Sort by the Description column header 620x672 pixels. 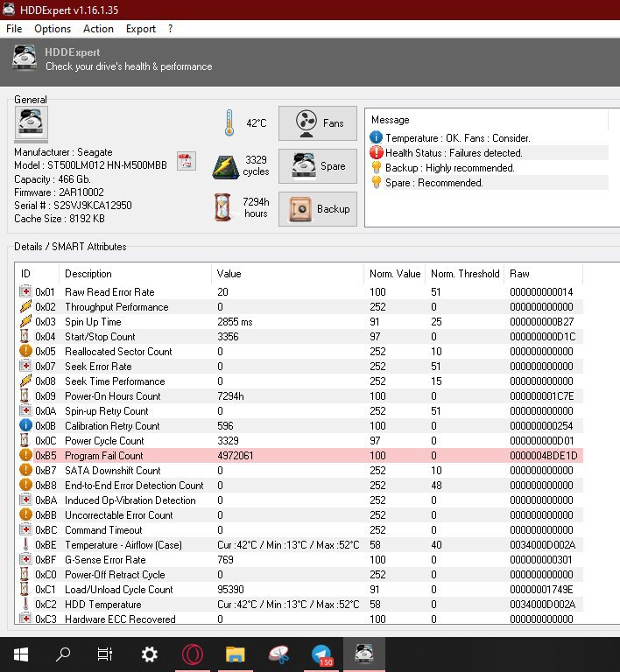pos(135,273)
